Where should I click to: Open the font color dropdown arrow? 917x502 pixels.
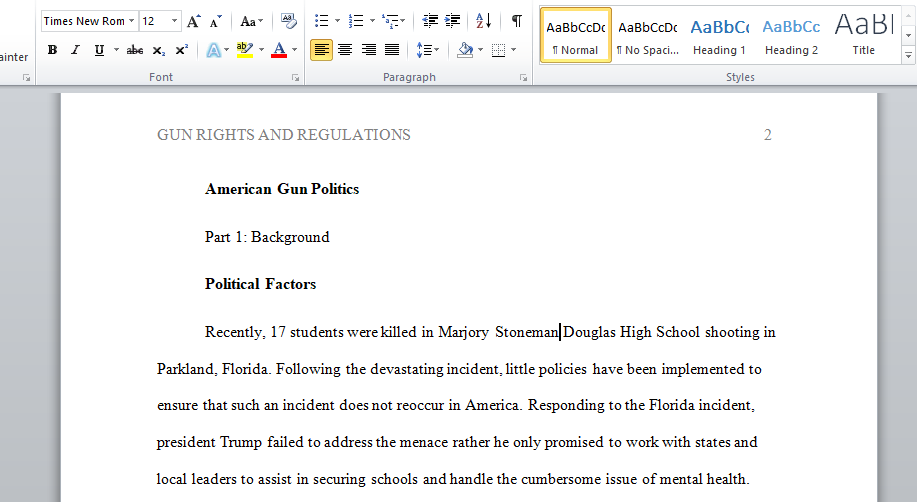coord(294,50)
